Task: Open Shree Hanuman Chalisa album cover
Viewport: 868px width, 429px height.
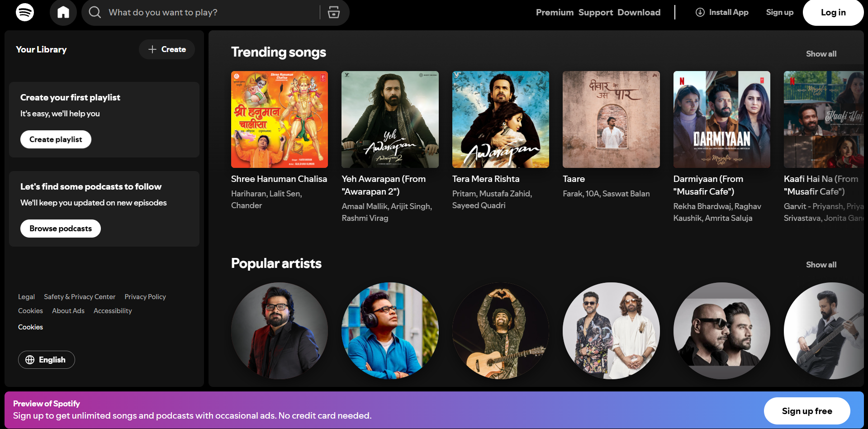Action: coord(280,119)
